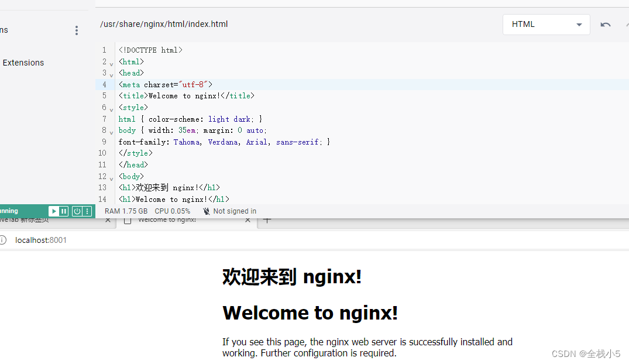Close the Welcome to nginx browser tab
Screen dimensions: 629x364
pos(248,220)
